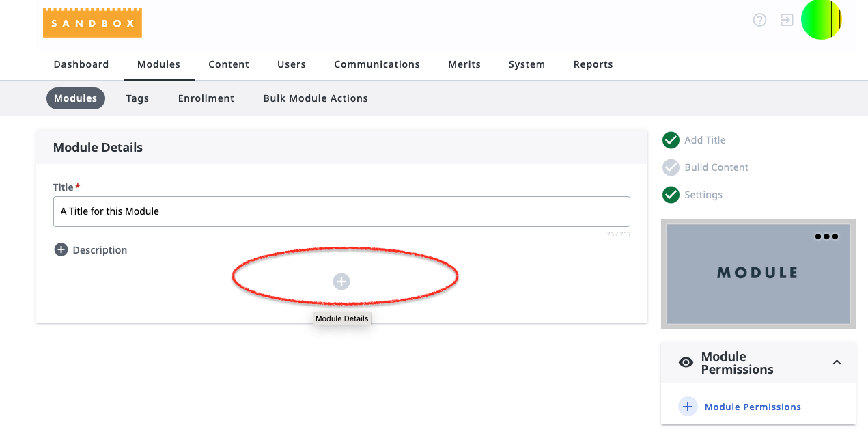Open the Users tab

292,64
